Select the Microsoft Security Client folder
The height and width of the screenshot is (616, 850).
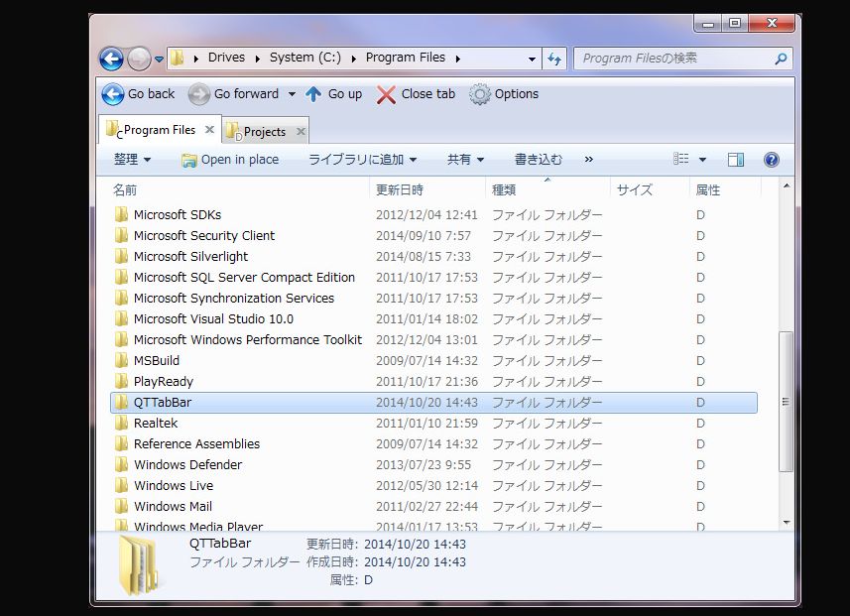coord(433,236)
